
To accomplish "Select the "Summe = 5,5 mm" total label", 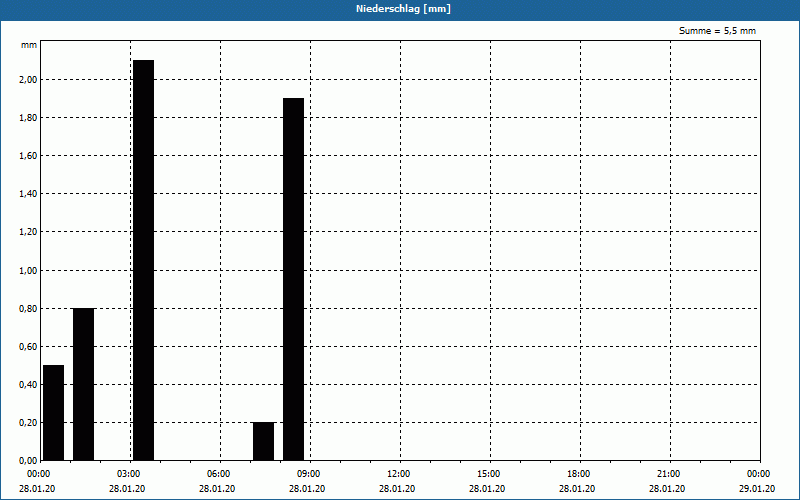I will (x=717, y=31).
